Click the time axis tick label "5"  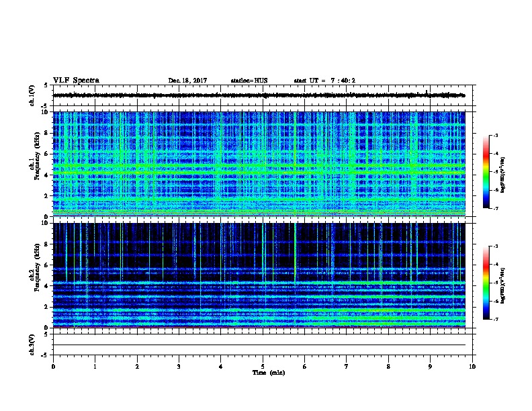263,367
